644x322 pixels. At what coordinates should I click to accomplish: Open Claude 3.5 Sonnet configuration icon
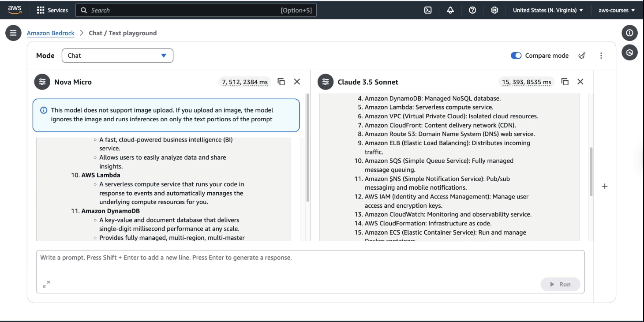tap(326, 82)
